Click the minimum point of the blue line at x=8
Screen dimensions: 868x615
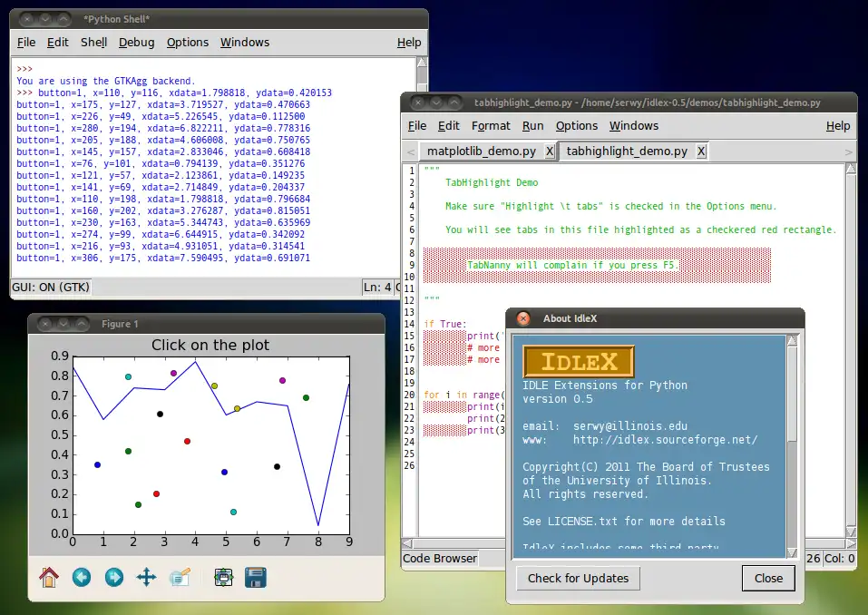318,525
